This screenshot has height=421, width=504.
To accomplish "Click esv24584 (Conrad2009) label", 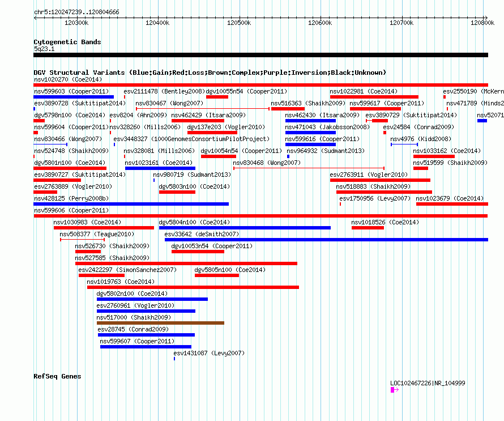I will (x=418, y=127).
